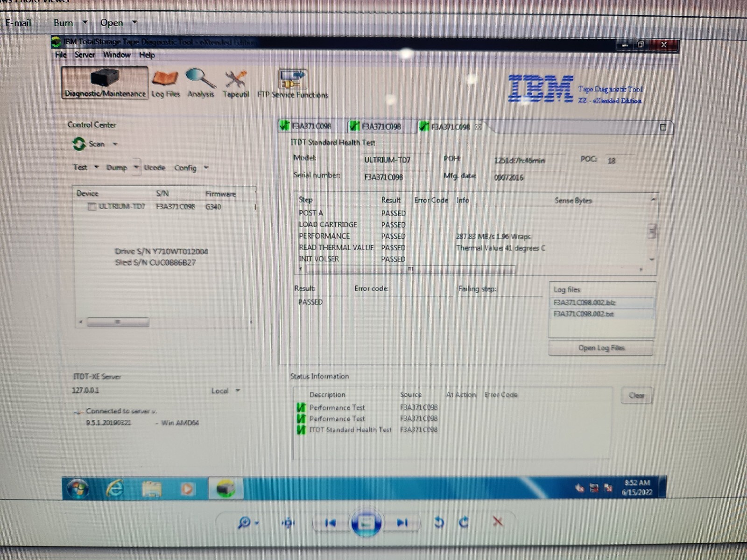The height and width of the screenshot is (560, 747).
Task: Select the PERFORMANCE step row
Action: coord(472,236)
